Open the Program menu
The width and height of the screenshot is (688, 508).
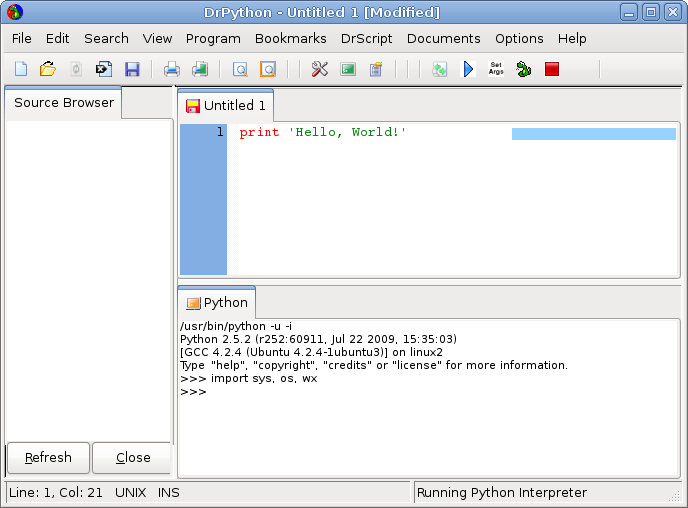[x=213, y=38]
